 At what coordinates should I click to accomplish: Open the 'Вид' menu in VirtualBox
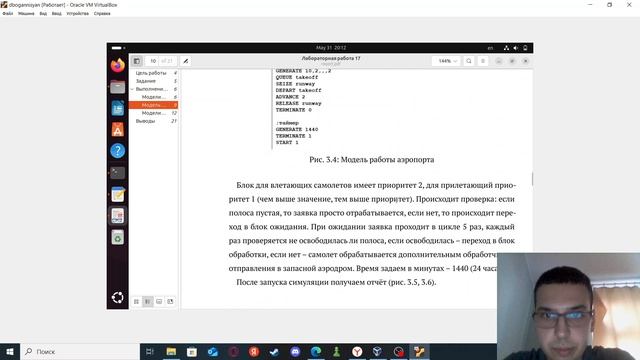(x=43, y=13)
